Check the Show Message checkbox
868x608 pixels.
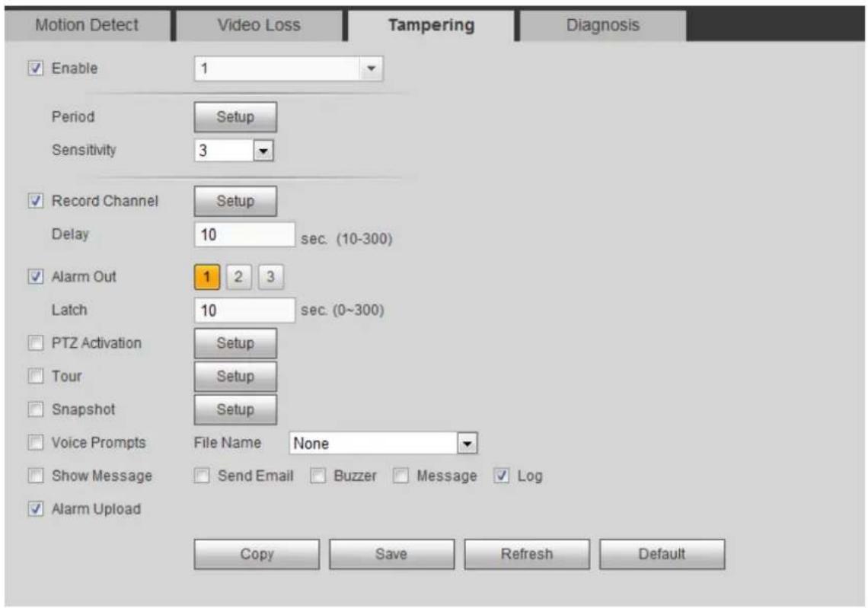[36, 476]
